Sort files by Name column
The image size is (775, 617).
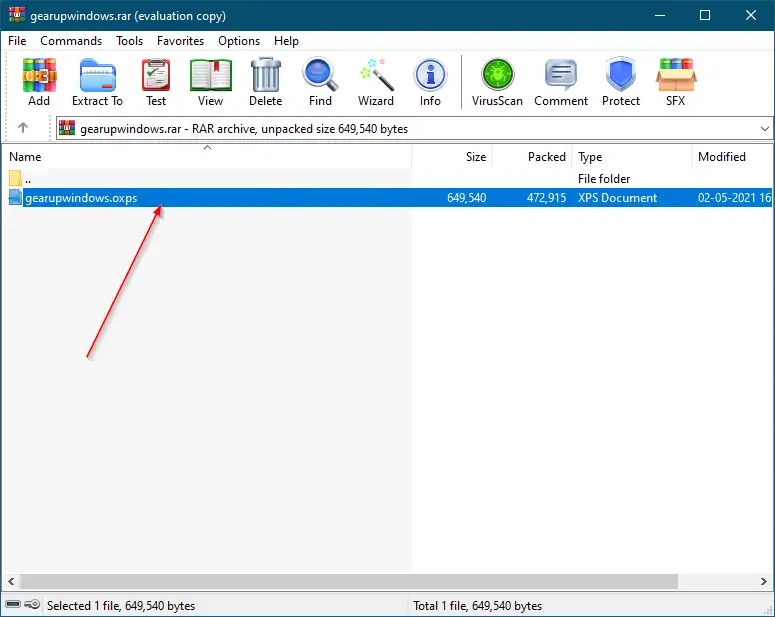coord(208,157)
